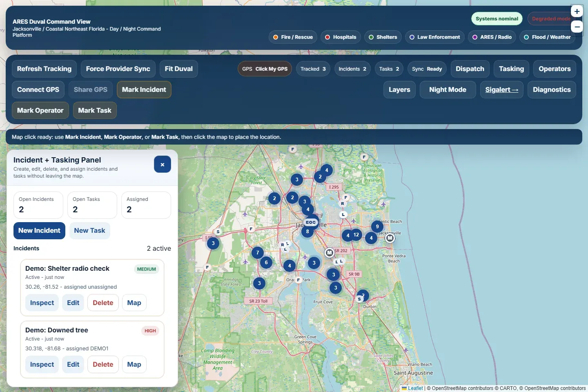
Task: Click Connect GPS
Action: [38, 90]
